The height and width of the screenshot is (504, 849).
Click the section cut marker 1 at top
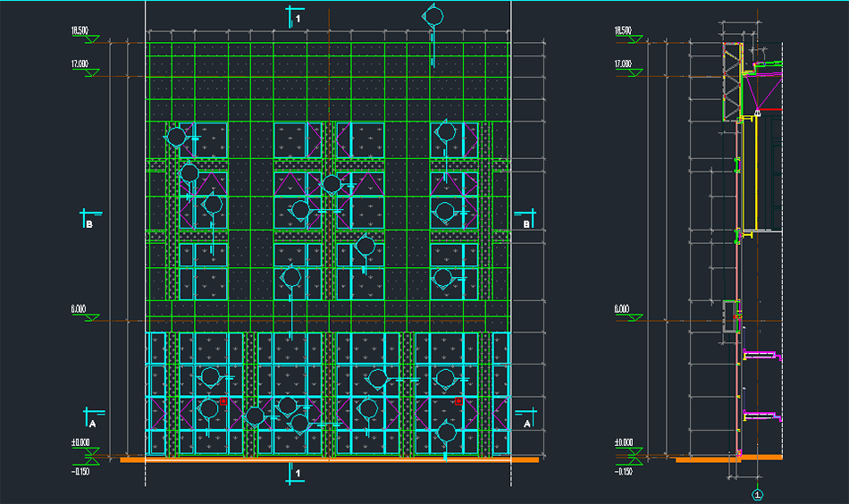[x=294, y=16]
